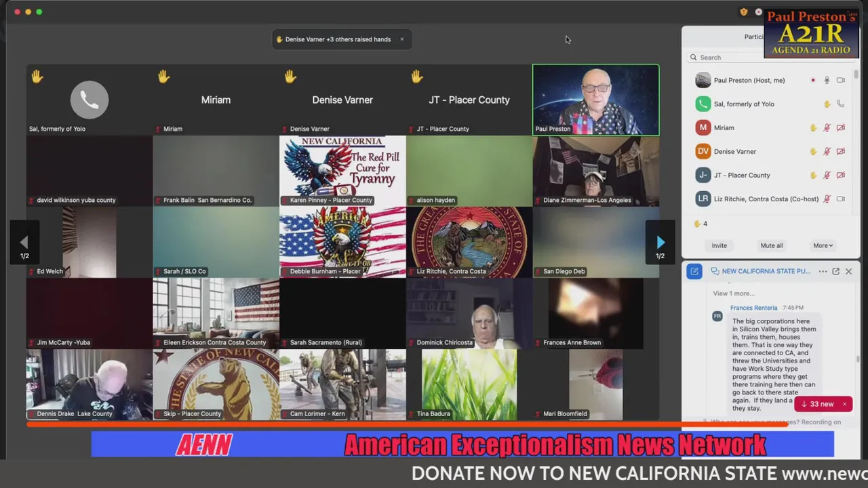
Task: Select Tina Badura's video tile
Action: (x=469, y=384)
